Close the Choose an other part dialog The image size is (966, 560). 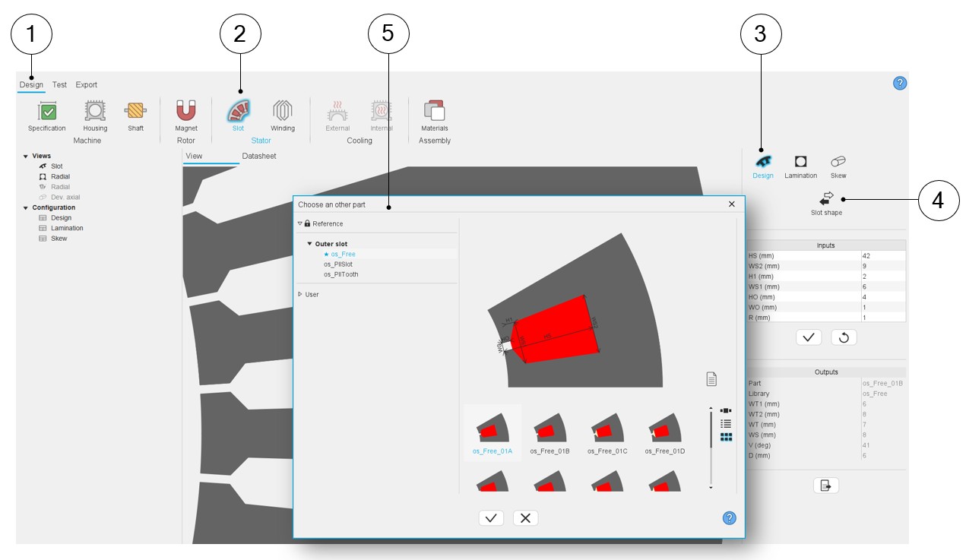[x=732, y=204]
